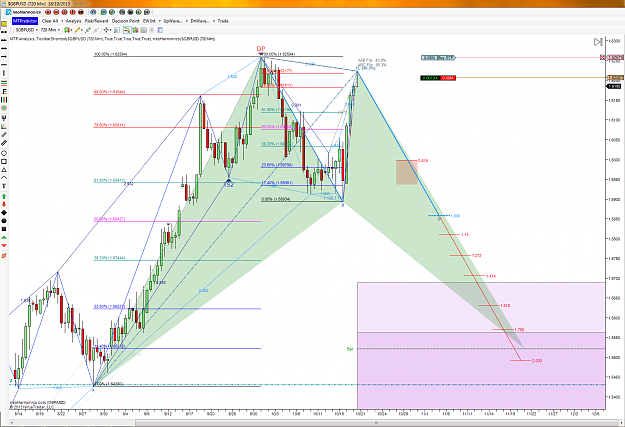625x427 pixels.
Task: Select the green-orange parallel lines tool
Action: click(4, 83)
